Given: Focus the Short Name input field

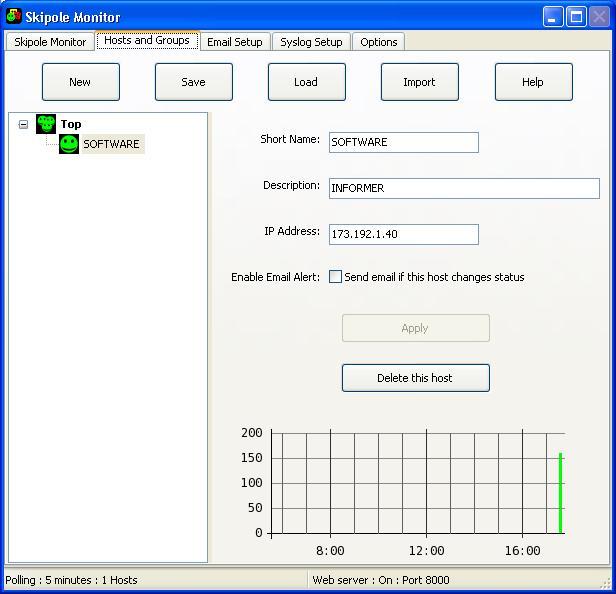Looking at the screenshot, I should (x=404, y=142).
